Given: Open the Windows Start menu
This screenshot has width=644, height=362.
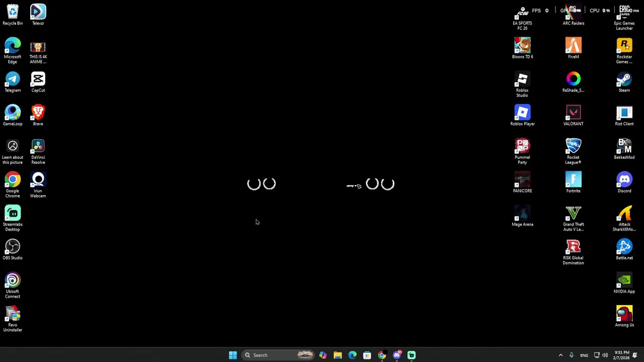Looking at the screenshot, I should click(x=233, y=355).
